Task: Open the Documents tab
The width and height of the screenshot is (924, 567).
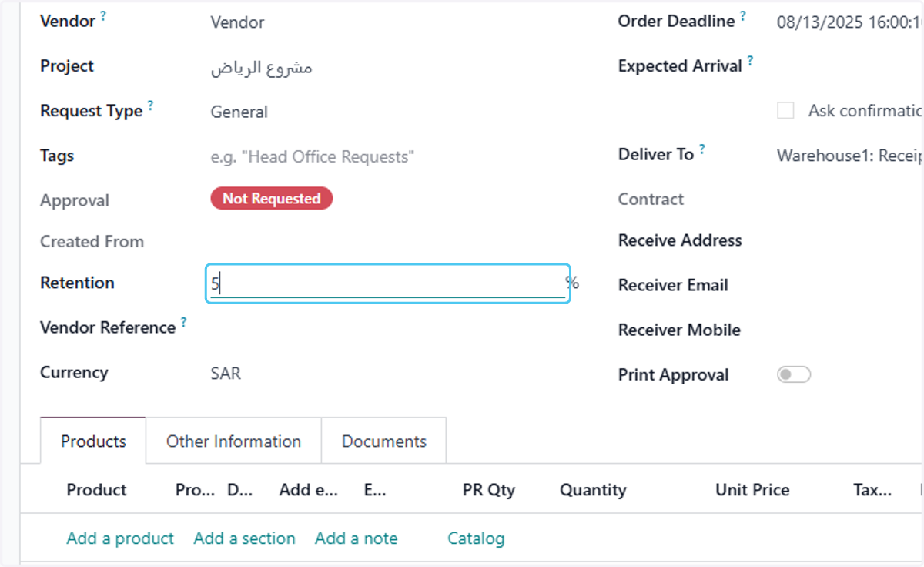Action: [383, 441]
